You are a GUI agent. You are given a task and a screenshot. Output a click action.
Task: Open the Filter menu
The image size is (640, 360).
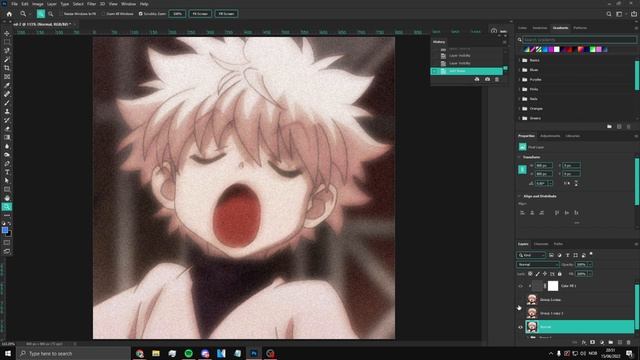coord(91,4)
